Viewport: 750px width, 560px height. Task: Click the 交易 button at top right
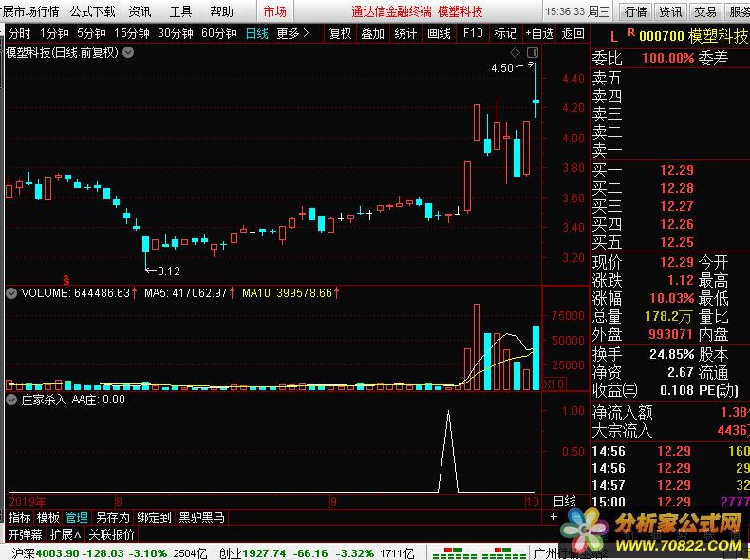(705, 11)
